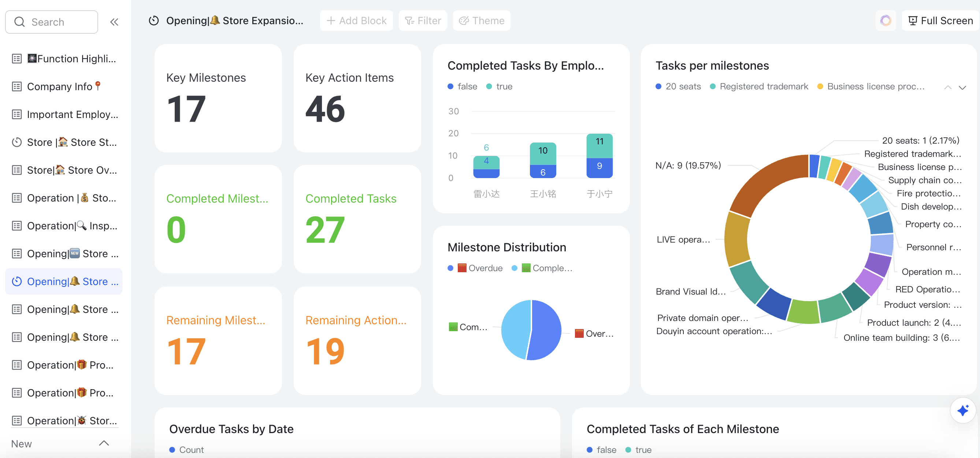Open the AI assistant sparkle button
The width and height of the screenshot is (980, 458).
point(962,410)
